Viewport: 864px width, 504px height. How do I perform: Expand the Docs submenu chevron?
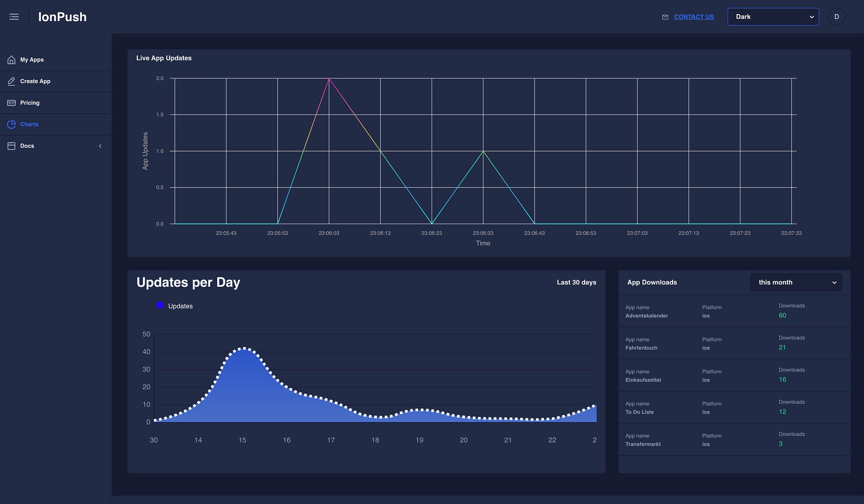pos(100,146)
